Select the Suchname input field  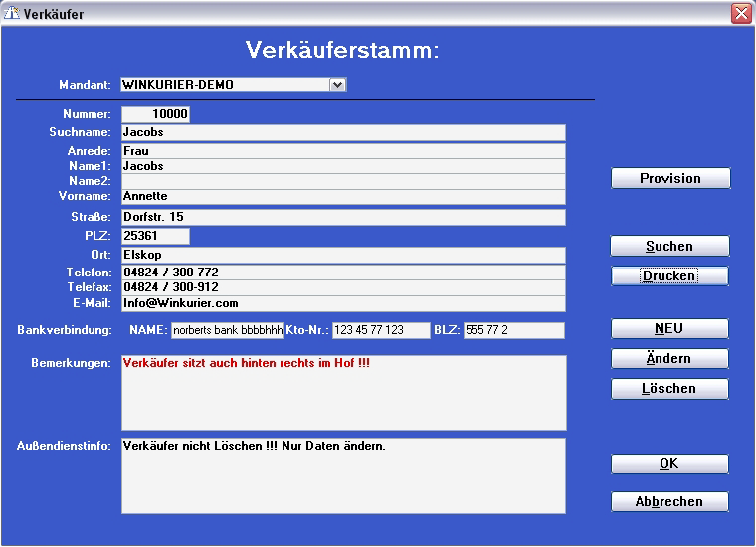pos(342,132)
